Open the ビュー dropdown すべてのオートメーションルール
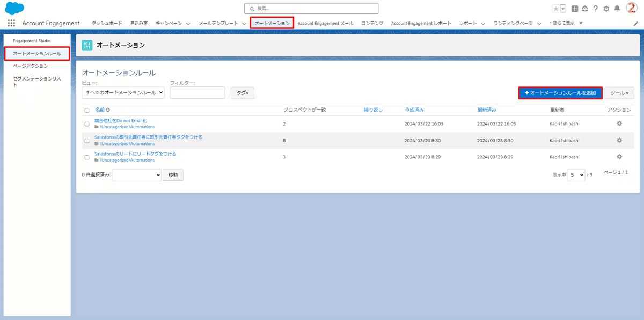Image resolution: width=644 pixels, height=320 pixels. [x=123, y=93]
